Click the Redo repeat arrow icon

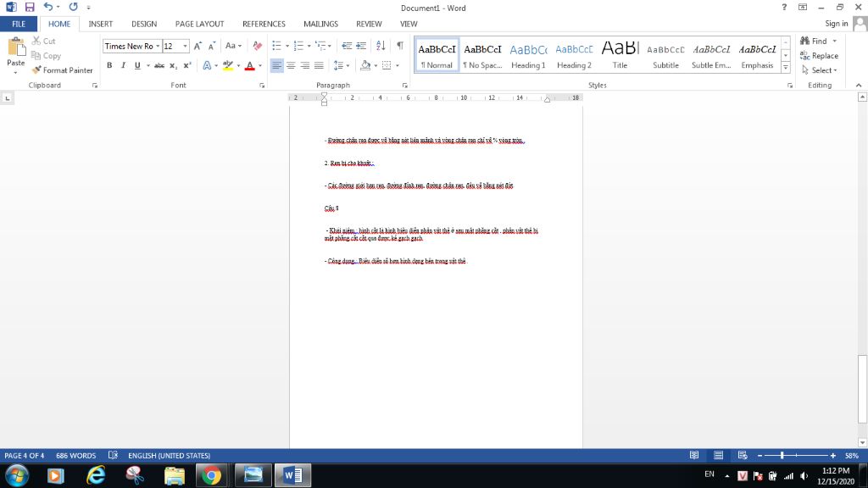(73, 7)
